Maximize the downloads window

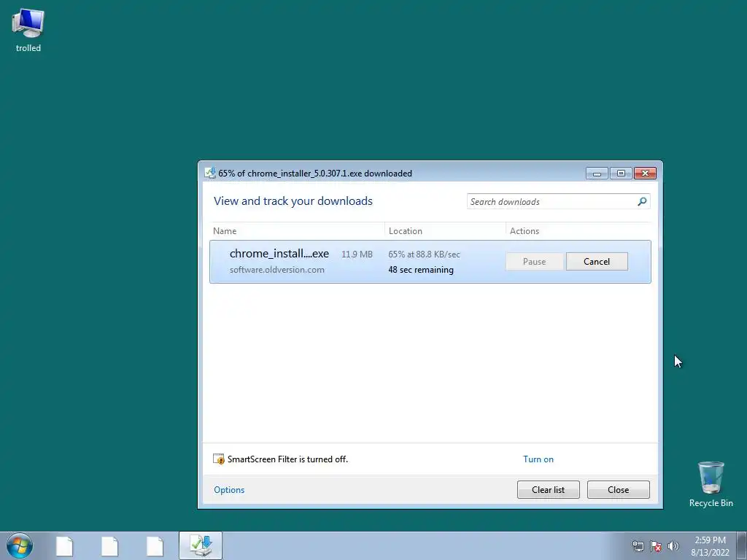coord(621,174)
